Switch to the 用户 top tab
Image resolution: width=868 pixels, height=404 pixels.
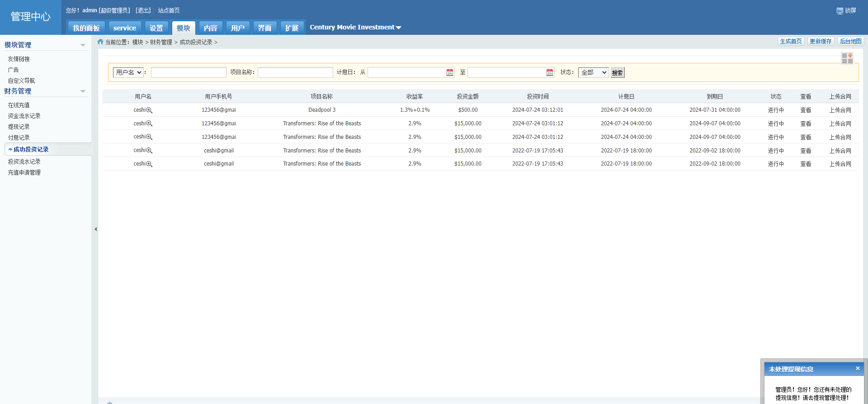pos(237,28)
